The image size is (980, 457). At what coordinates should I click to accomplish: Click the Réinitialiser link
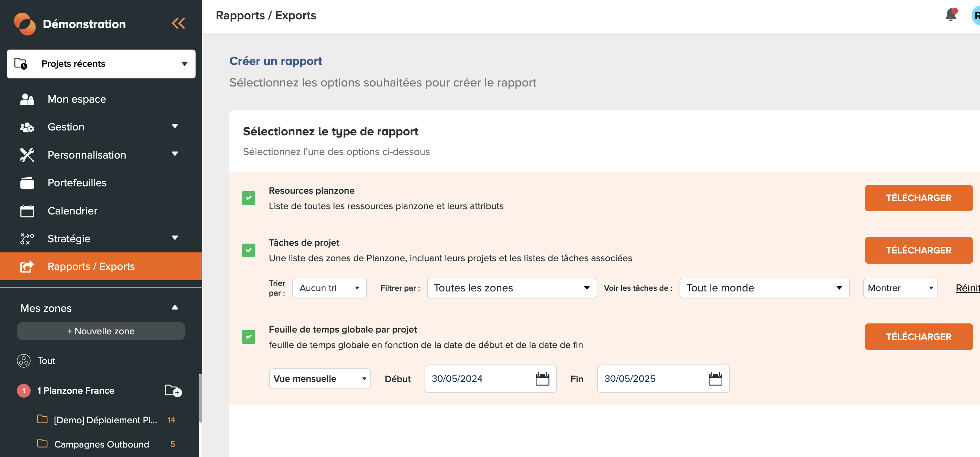[967, 288]
